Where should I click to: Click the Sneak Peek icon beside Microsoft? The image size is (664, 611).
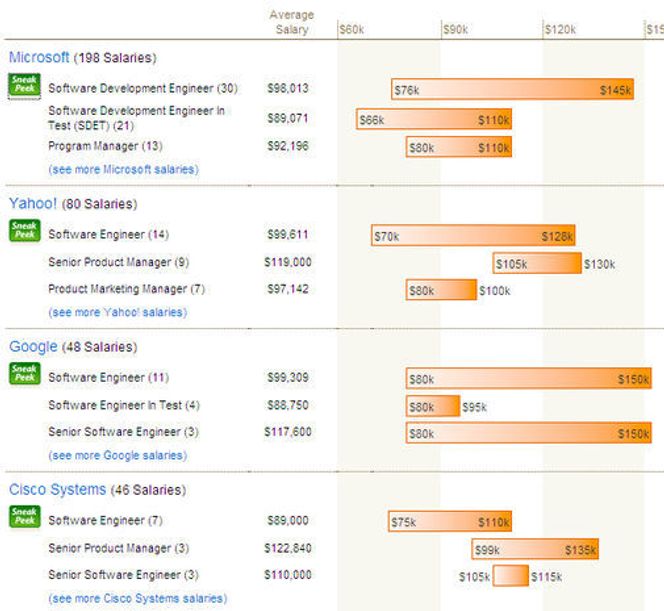(25, 85)
